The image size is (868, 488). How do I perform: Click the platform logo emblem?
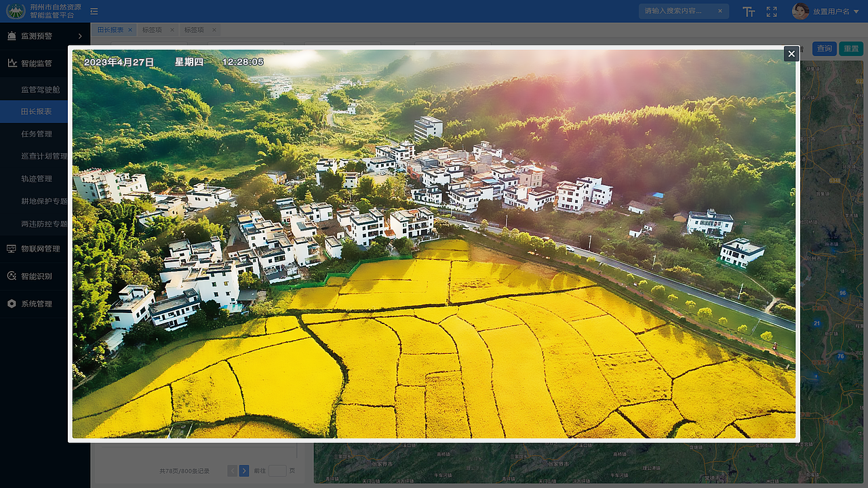[x=16, y=11]
